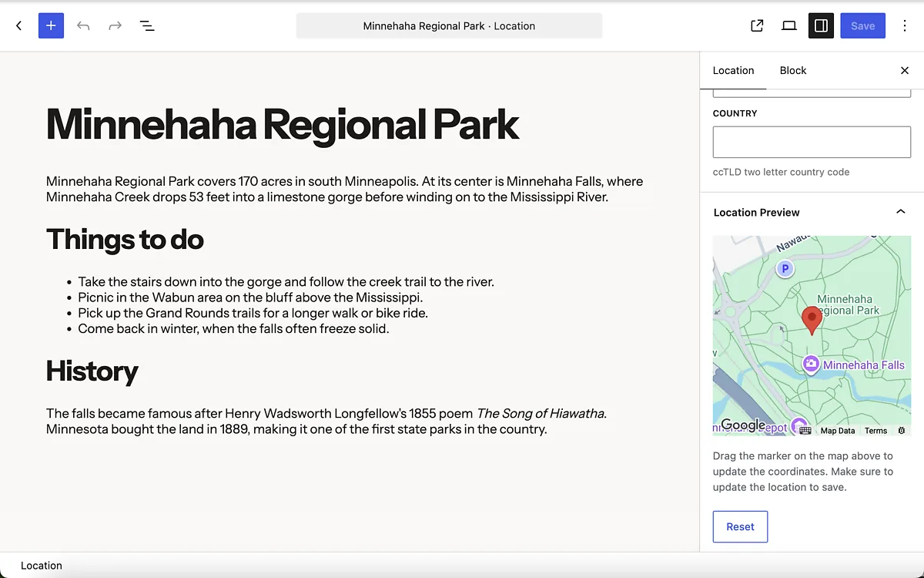
Task: Open the map Terms link
Action: pyautogui.click(x=875, y=431)
